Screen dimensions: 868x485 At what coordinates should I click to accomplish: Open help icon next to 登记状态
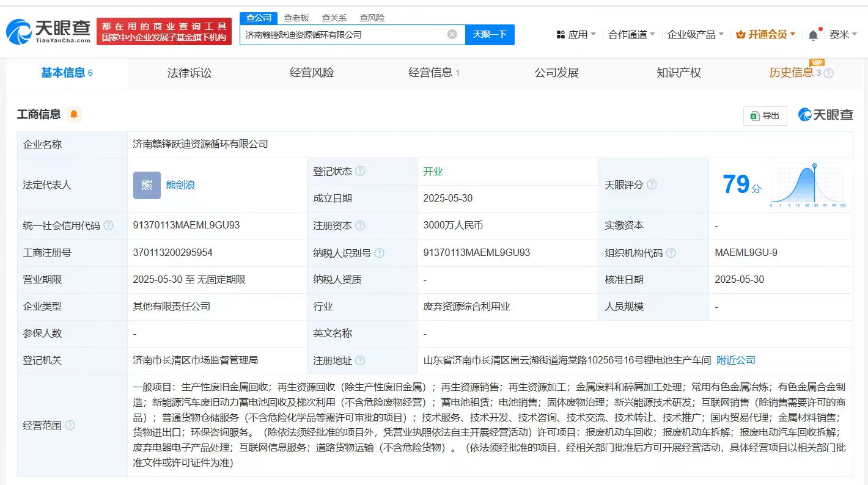[360, 172]
